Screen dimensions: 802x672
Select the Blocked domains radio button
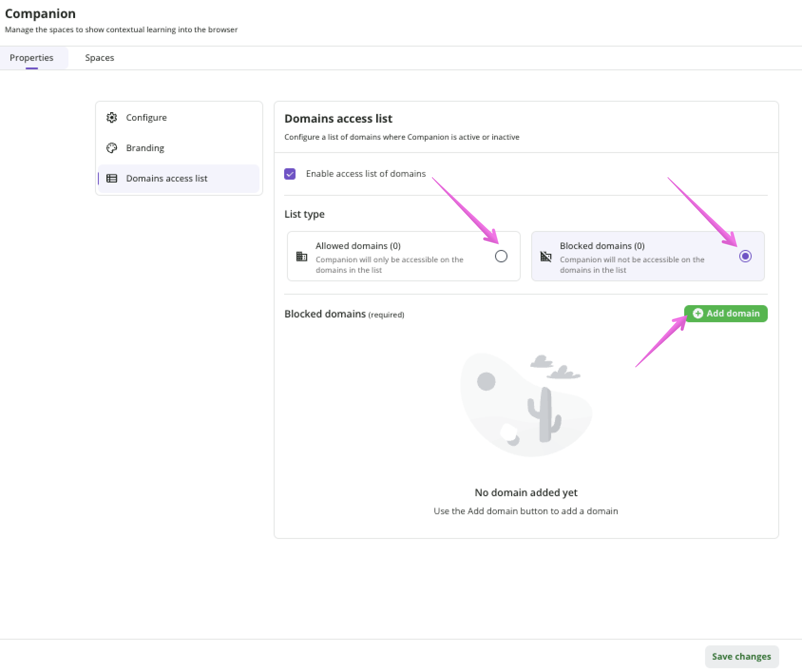745,256
